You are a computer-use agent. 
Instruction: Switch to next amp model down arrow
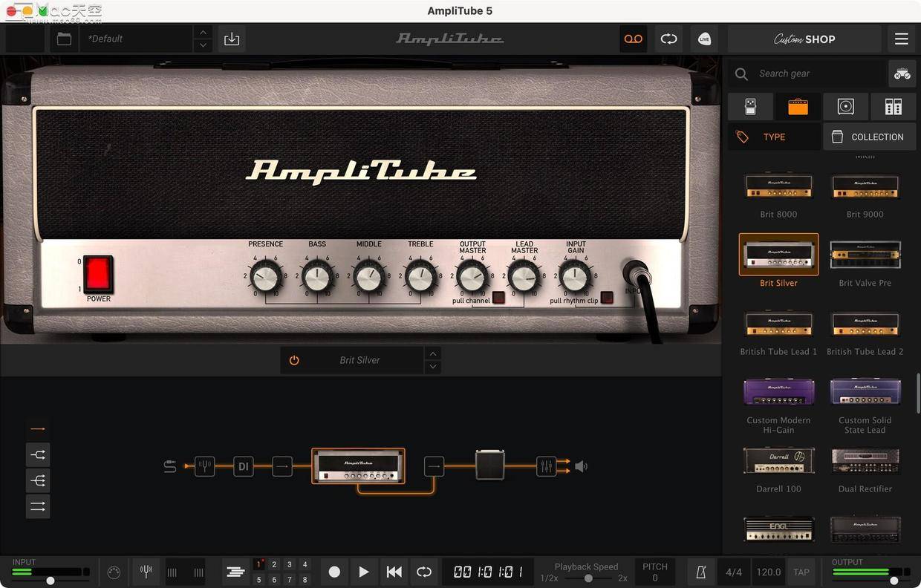pos(434,367)
